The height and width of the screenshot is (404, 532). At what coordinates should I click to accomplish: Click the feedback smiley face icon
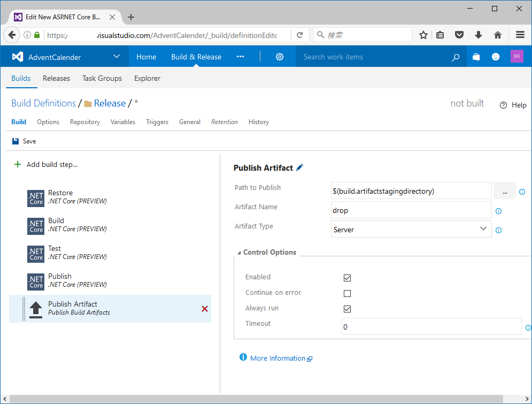click(496, 57)
